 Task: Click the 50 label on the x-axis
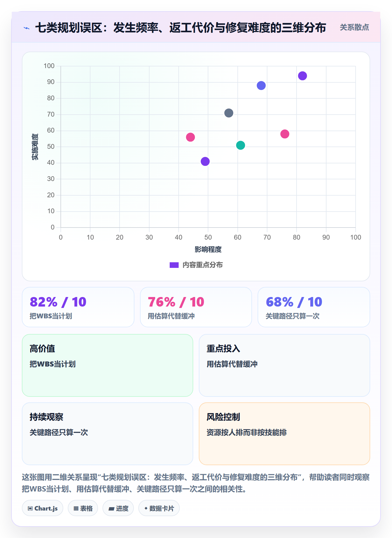tap(208, 237)
